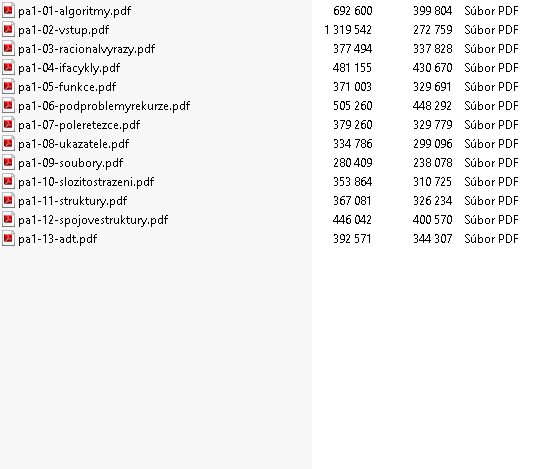
Task: Click Súbor PDF type of pa1-13-adt.pdf
Action: 491,239
